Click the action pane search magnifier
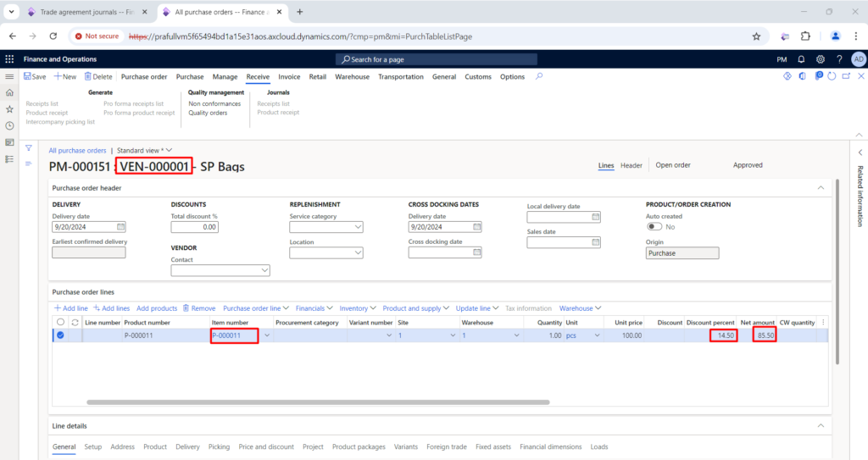The image size is (868, 460). click(x=539, y=76)
